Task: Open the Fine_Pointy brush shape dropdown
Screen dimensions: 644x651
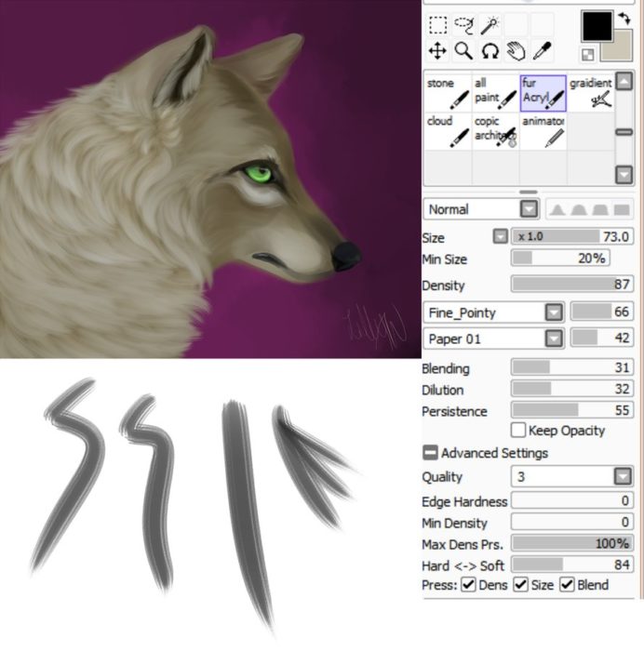Action: (554, 312)
